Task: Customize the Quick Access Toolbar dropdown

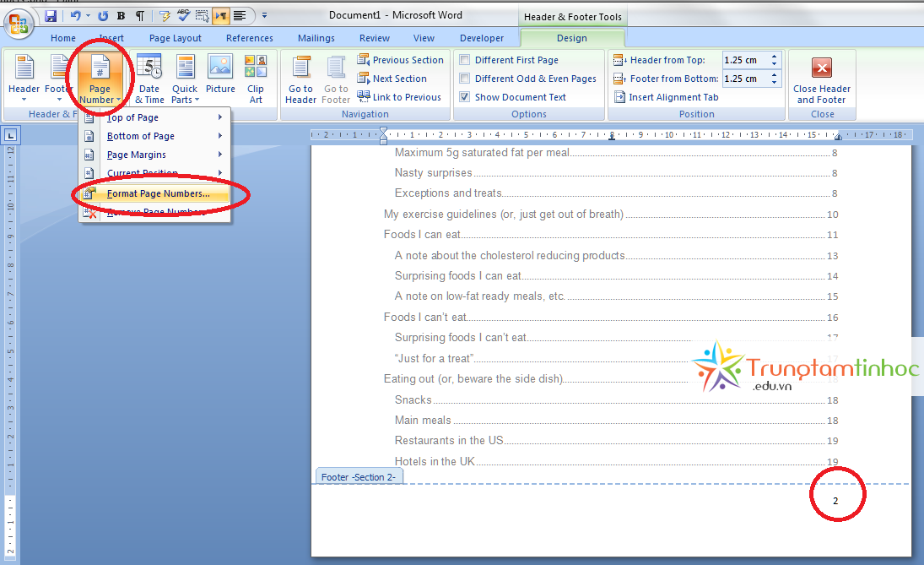Action: tap(264, 16)
